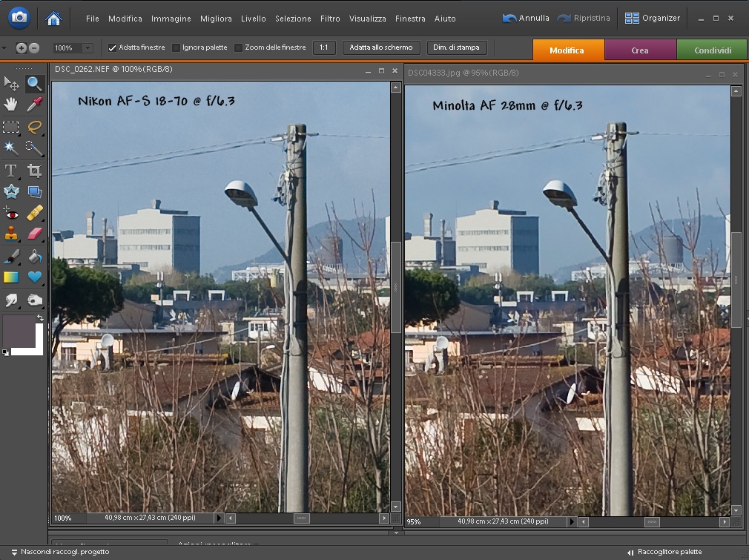Select the Lasso tool
This screenshot has width=749, height=560.
(x=34, y=127)
